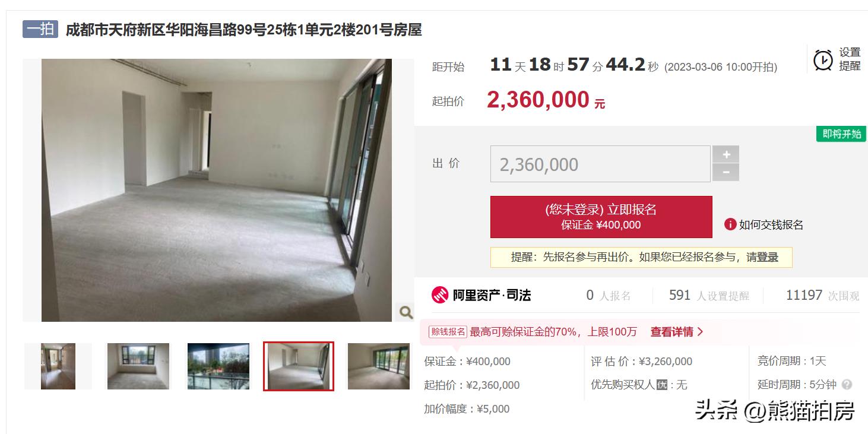Click the alarm clock reminder icon
The width and height of the screenshot is (868, 434).
(x=823, y=59)
